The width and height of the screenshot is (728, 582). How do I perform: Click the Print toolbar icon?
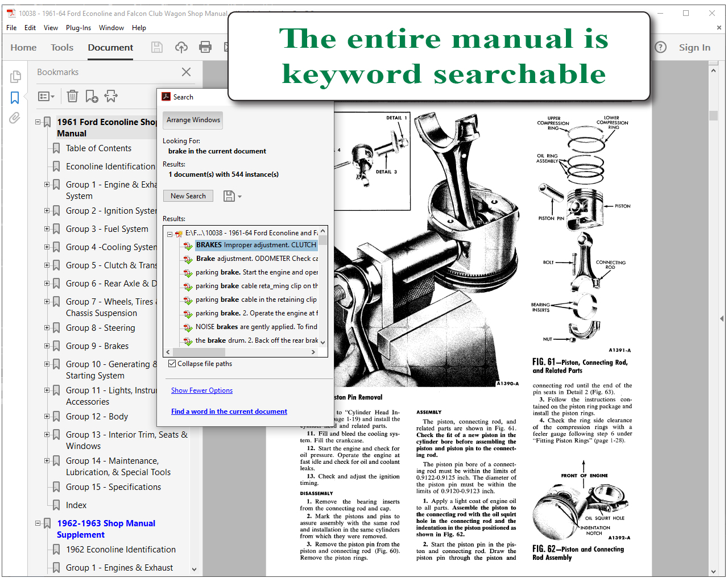point(205,48)
